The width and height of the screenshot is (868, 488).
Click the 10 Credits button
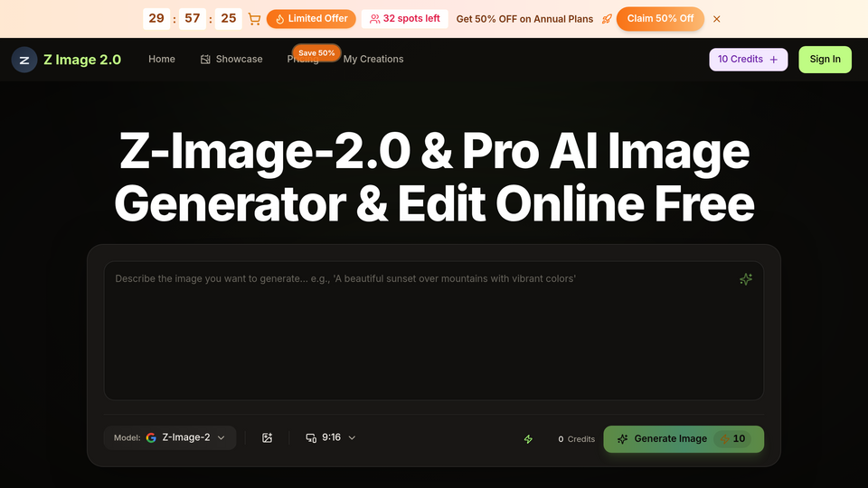(x=748, y=60)
